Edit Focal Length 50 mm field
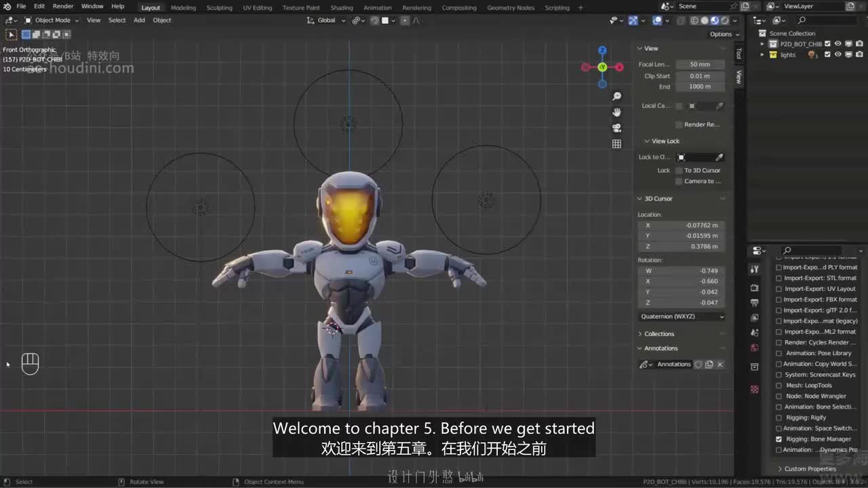 click(x=700, y=64)
